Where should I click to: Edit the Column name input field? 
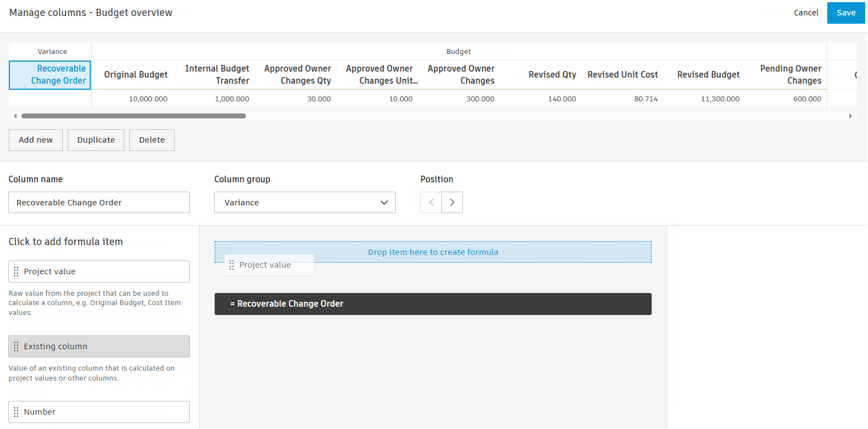pyautogui.click(x=99, y=202)
